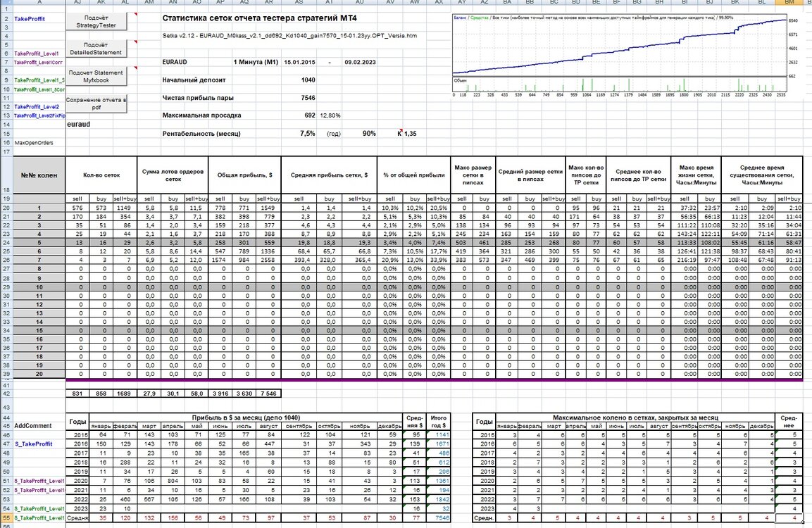Select the yearly return '90%'

coord(369,133)
